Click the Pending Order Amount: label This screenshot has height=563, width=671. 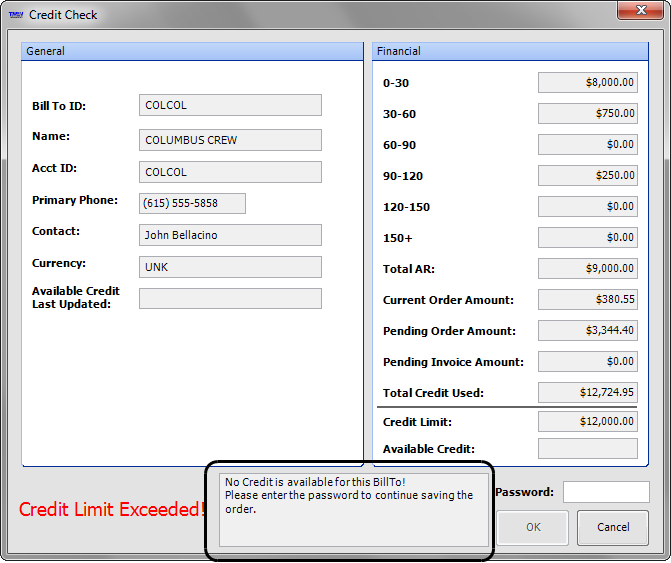(x=449, y=332)
